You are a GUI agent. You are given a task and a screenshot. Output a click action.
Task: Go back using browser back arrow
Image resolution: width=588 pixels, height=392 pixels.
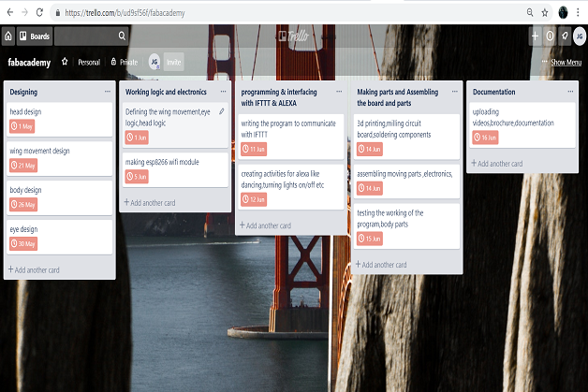10,12
